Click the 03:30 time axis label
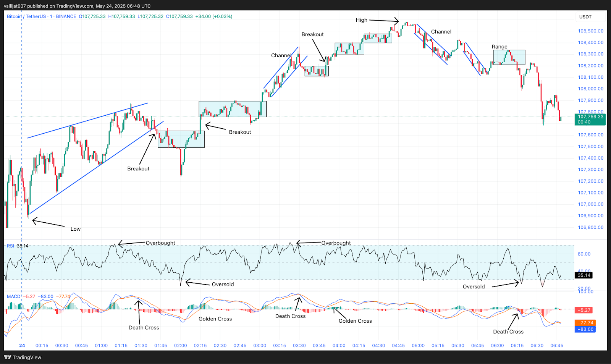Image resolution: width=611 pixels, height=364 pixels. coord(299,345)
